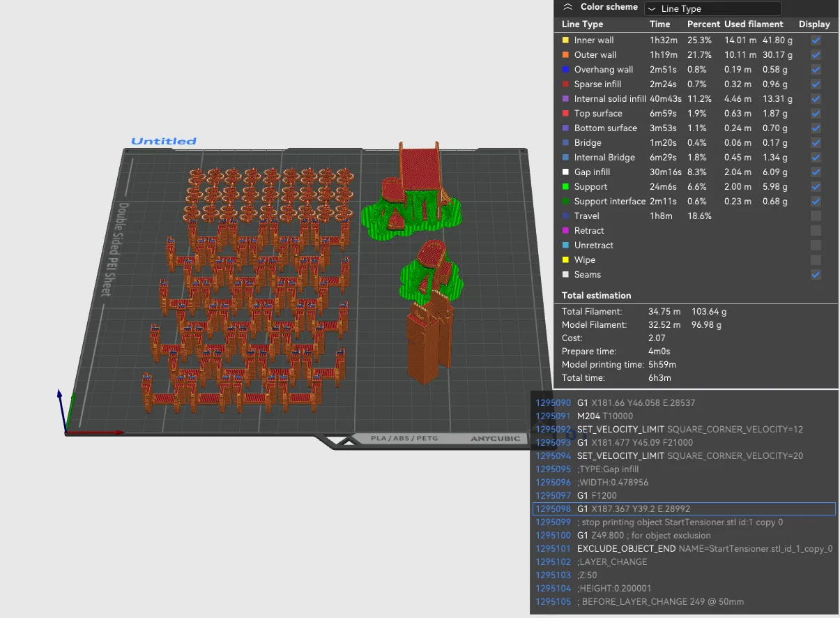Image resolution: width=840 pixels, height=618 pixels.
Task: Select the Untitled plate name label
Action: (x=164, y=141)
